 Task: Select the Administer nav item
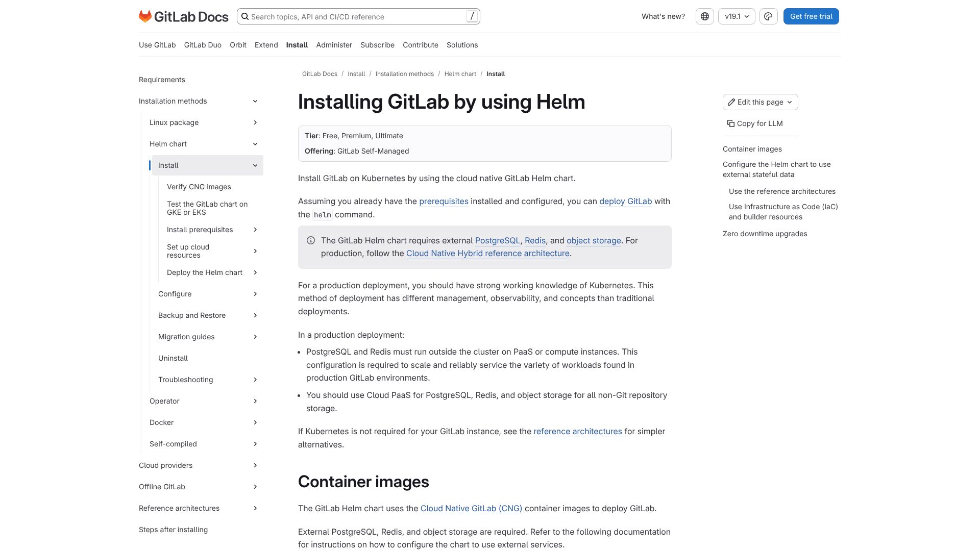click(x=334, y=45)
